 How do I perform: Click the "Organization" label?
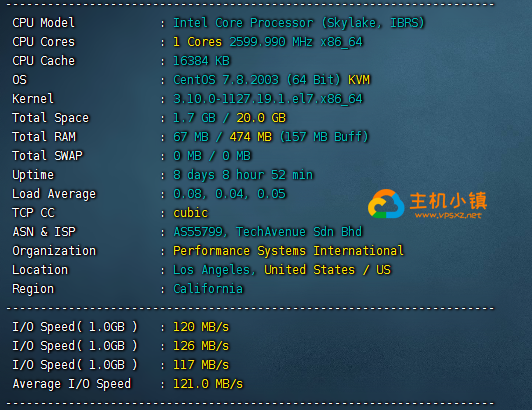click(54, 251)
